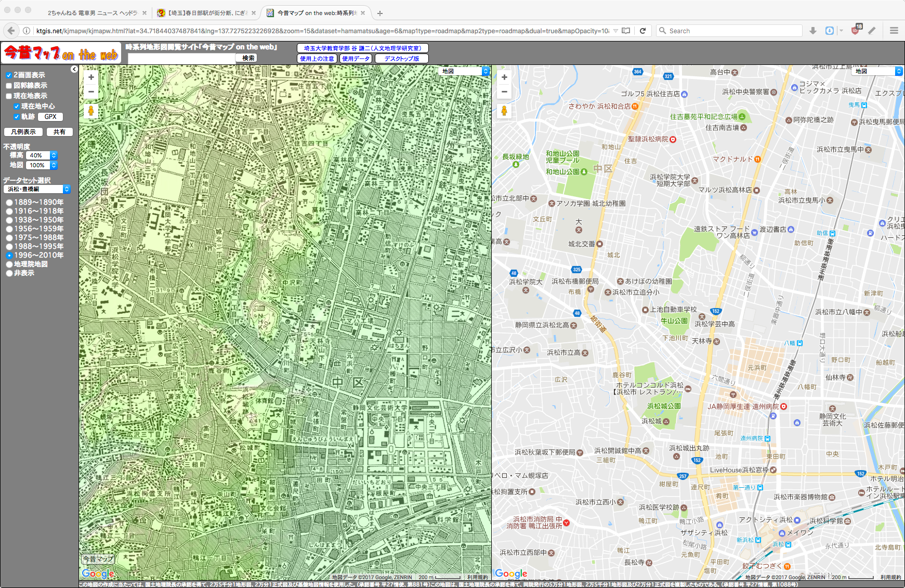Focus the browser Search box

pyautogui.click(x=729, y=31)
